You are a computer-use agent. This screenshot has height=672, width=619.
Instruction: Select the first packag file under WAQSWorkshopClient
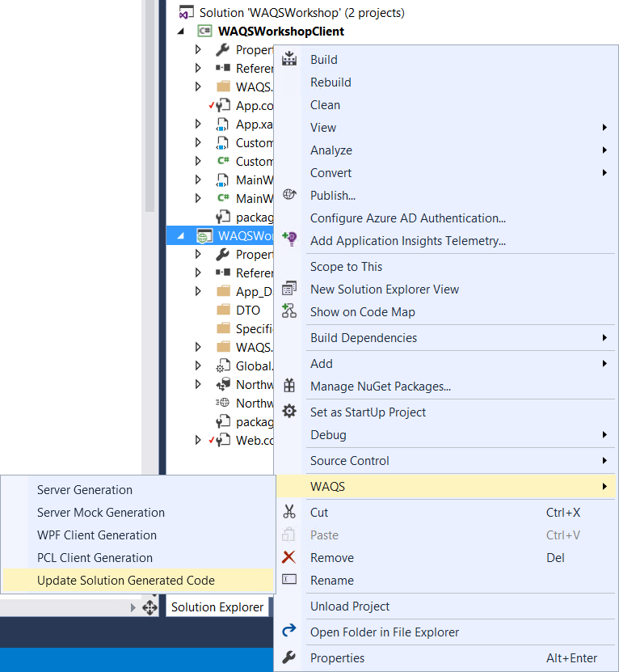coord(255,218)
